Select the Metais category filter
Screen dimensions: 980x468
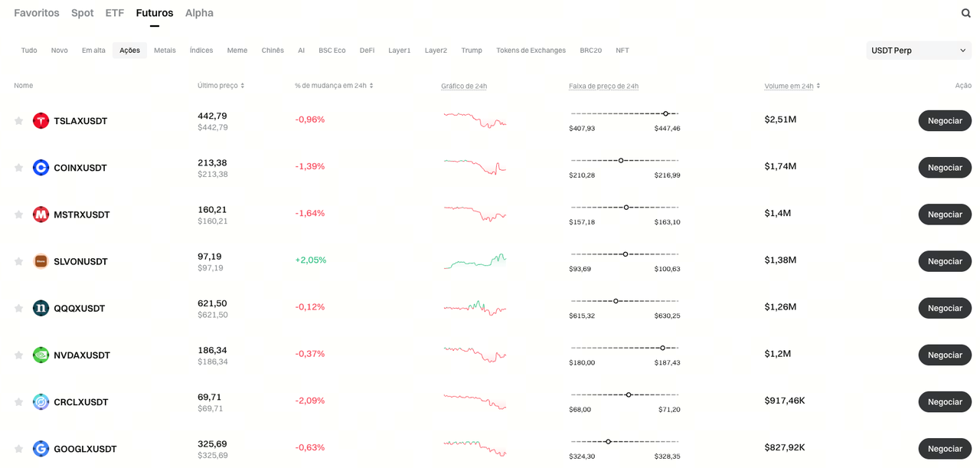point(165,51)
